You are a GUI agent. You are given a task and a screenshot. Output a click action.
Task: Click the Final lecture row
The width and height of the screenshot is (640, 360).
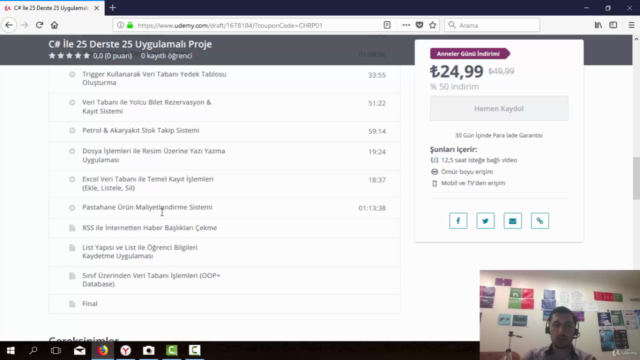pyautogui.click(x=224, y=304)
